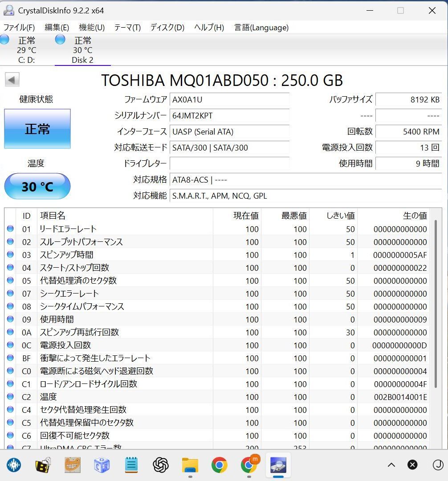Click the 現在値 column header
448x481 pixels.
(x=237, y=216)
